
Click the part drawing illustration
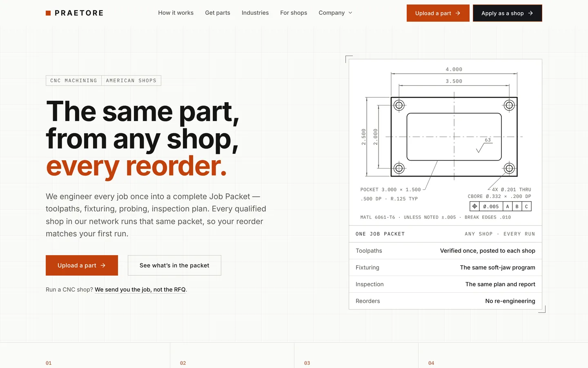point(445,142)
